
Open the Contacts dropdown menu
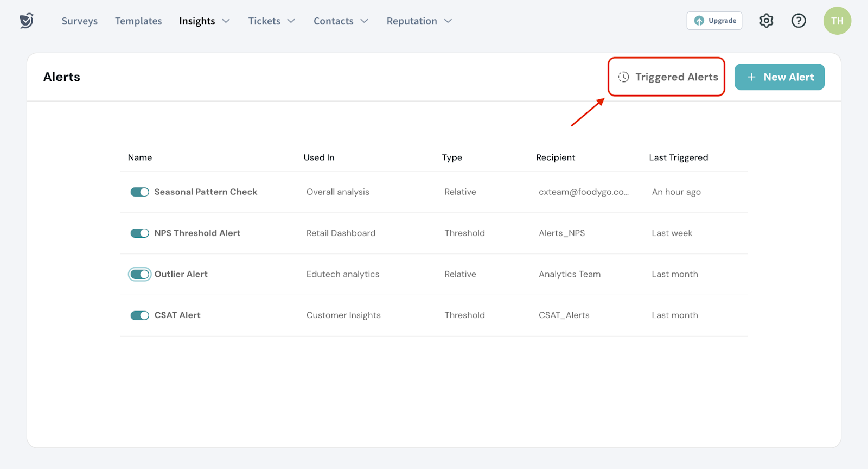pos(340,21)
